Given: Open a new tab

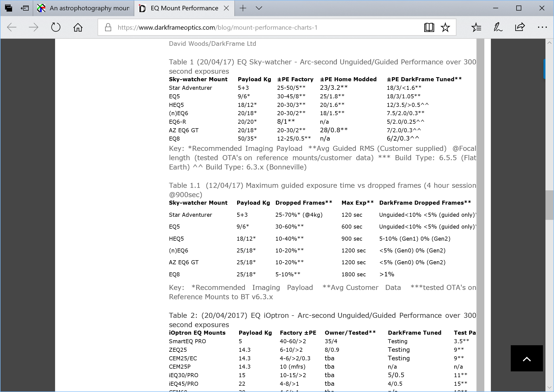Looking at the screenshot, I should coord(243,8).
